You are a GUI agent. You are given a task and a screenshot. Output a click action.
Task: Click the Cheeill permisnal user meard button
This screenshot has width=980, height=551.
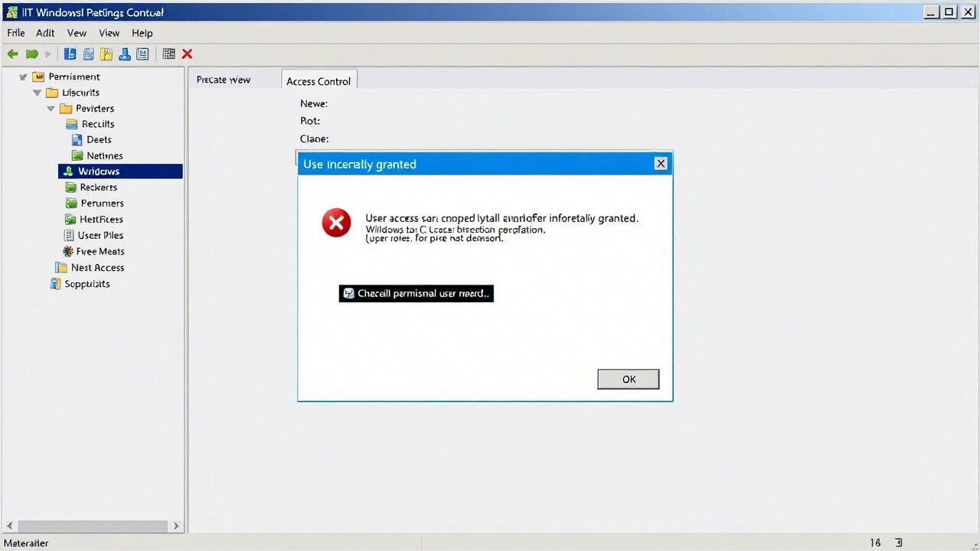point(416,293)
